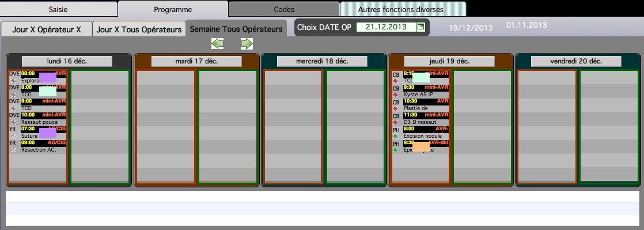Select Jour X Opérateur X view
Viewport: 644px width, 230px height.
tap(47, 29)
